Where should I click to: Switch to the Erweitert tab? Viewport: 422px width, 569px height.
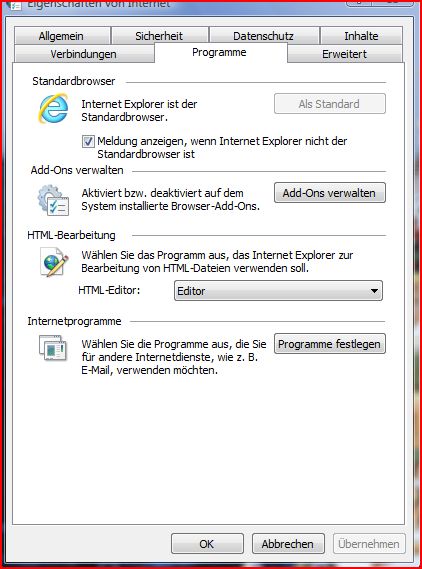344,54
